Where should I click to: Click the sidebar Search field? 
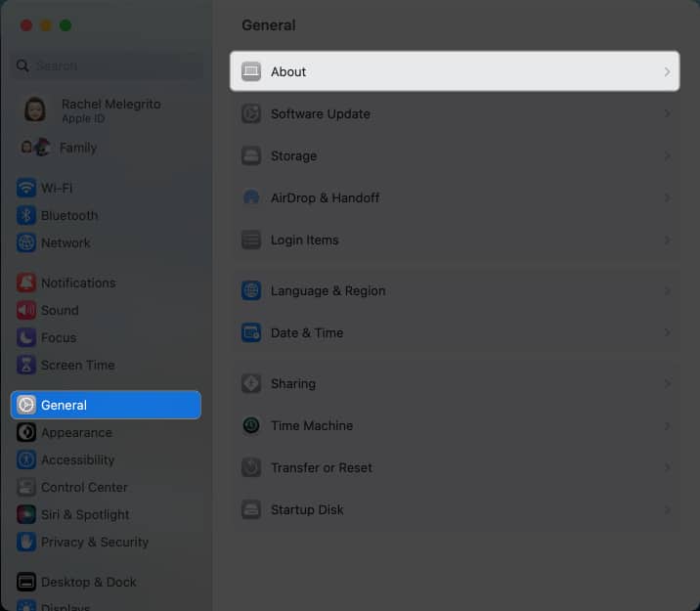pos(109,66)
